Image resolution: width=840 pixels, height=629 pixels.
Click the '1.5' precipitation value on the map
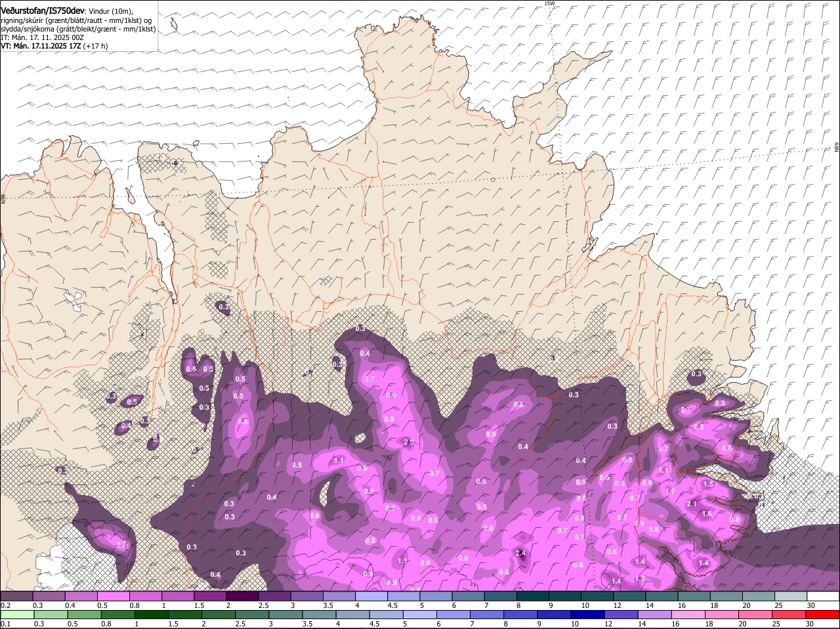(708, 485)
